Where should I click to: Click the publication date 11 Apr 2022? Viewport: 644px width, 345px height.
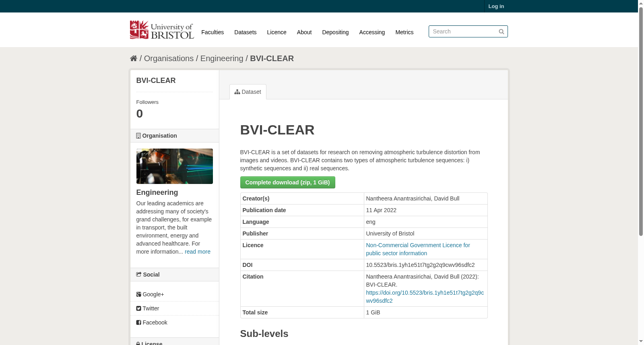coord(381,210)
